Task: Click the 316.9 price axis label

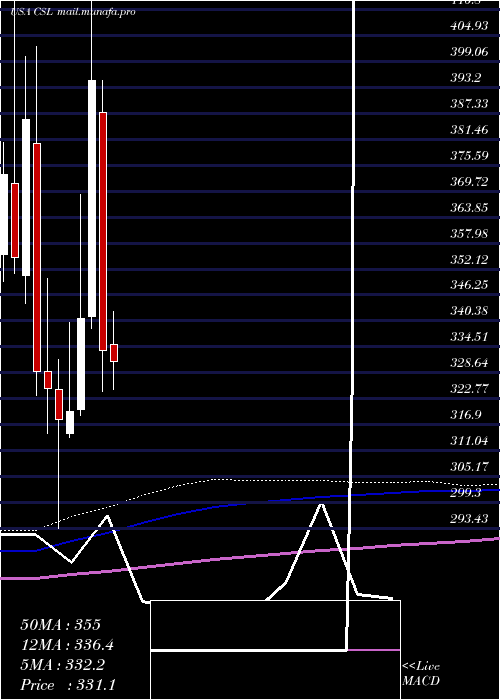Action: (466, 414)
